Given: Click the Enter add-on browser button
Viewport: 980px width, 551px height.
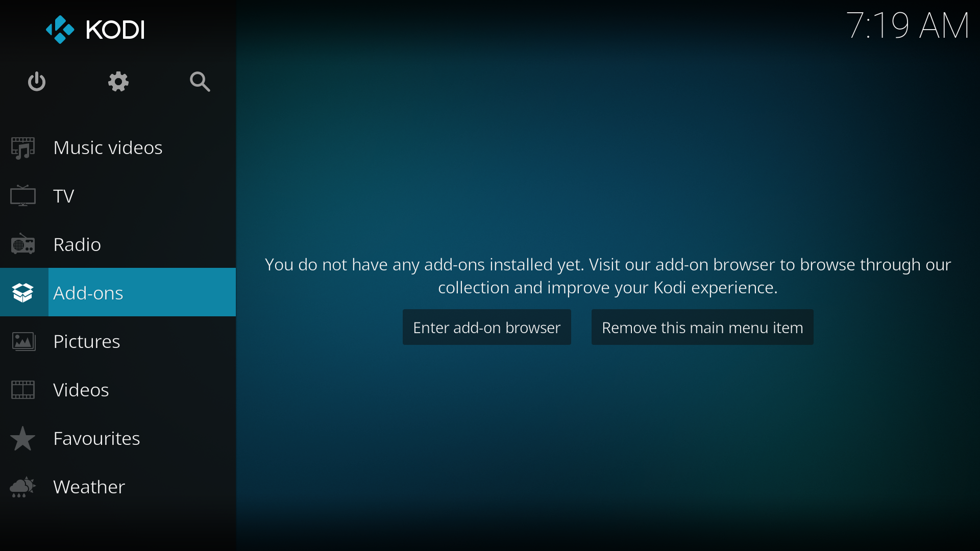Looking at the screenshot, I should (x=486, y=327).
